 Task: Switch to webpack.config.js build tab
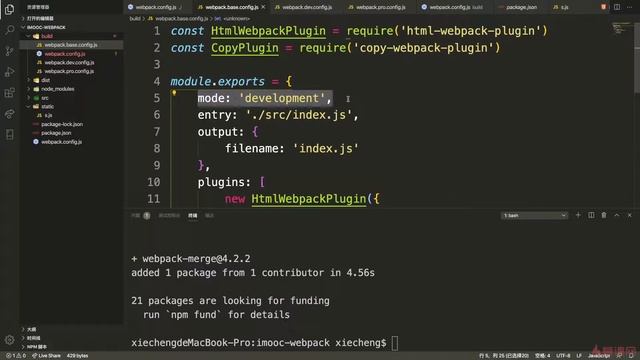coord(456,7)
